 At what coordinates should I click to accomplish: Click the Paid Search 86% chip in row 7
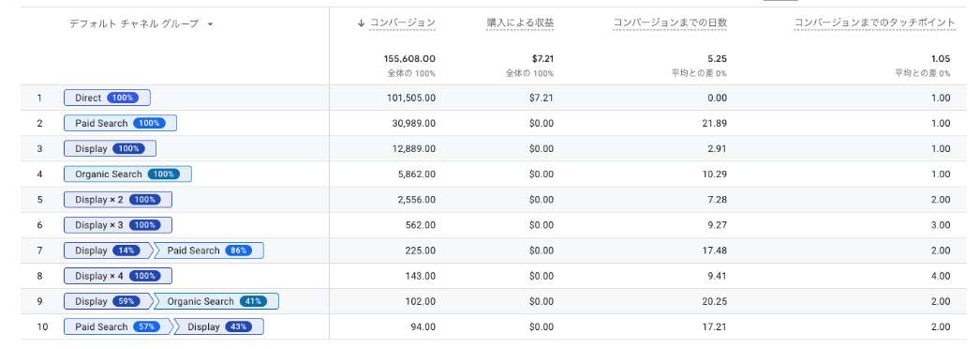(x=209, y=250)
